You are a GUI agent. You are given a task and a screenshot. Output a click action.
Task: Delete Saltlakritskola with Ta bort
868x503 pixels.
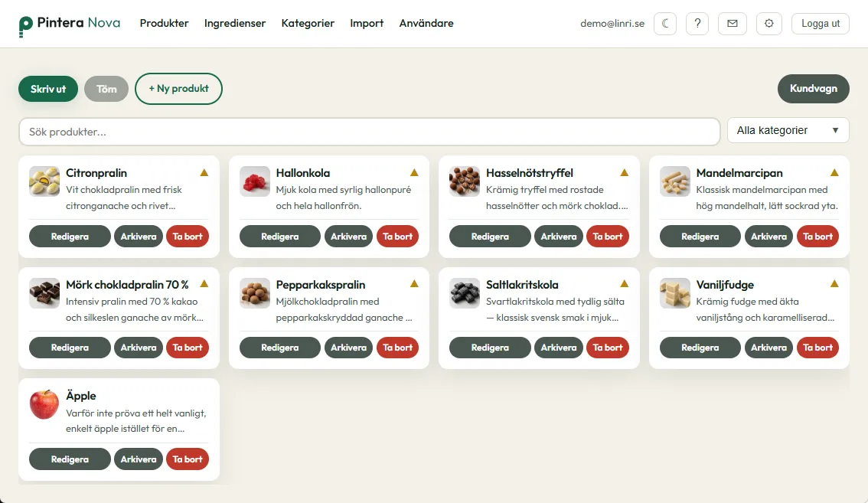coord(608,348)
